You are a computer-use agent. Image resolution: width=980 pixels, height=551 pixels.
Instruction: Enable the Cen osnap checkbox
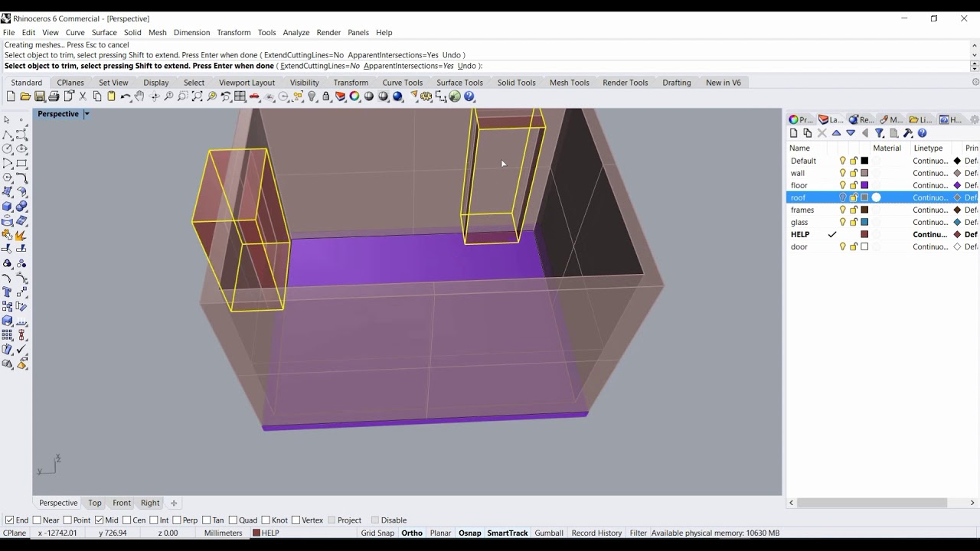(x=126, y=520)
